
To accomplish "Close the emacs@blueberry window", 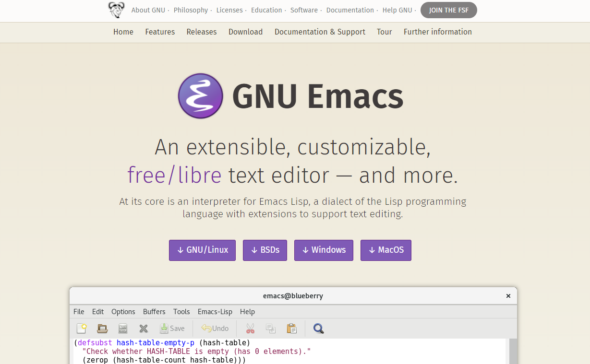I will pyautogui.click(x=508, y=296).
